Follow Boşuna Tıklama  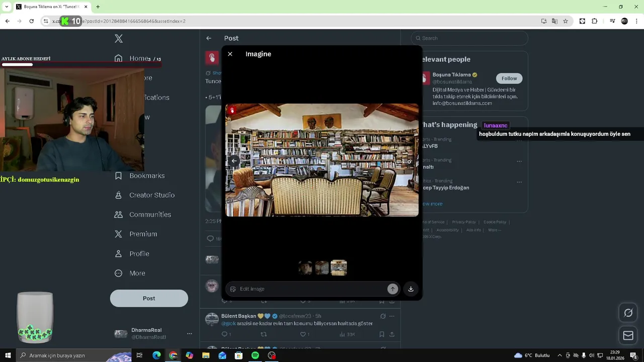[509, 78]
